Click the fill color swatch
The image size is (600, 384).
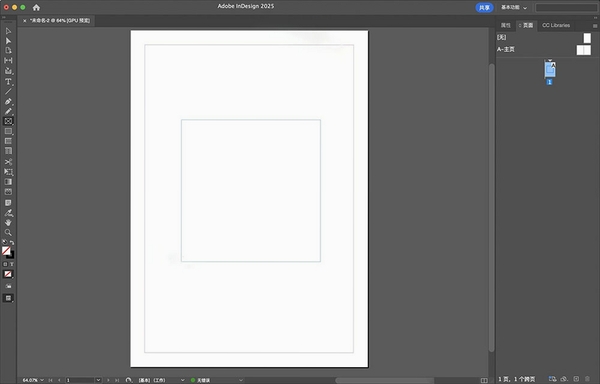pos(6,251)
